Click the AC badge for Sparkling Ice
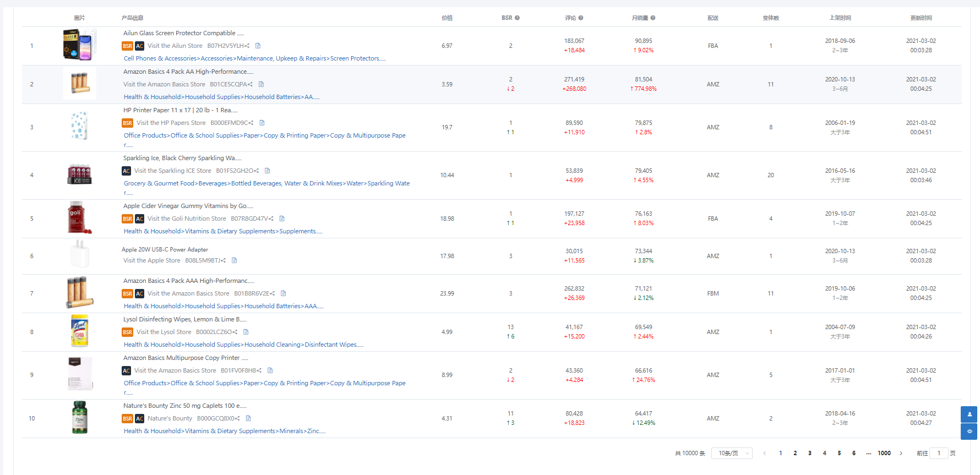Image resolution: width=980 pixels, height=475 pixels. 127,171
